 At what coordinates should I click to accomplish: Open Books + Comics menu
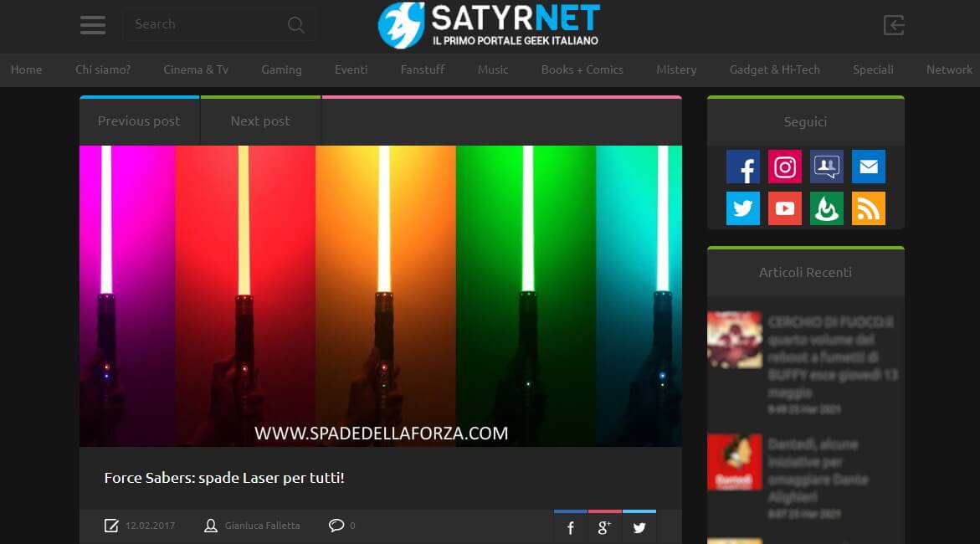pos(582,69)
